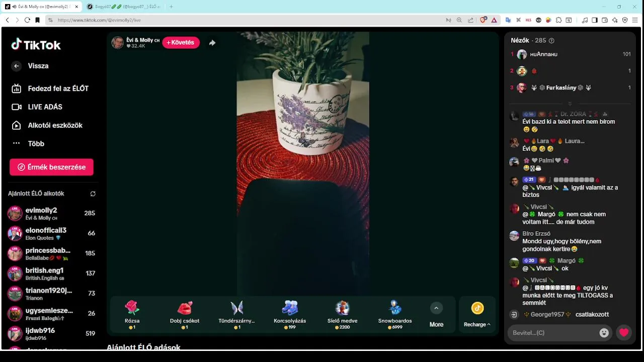Send Tündérszárny gift
This screenshot has height=362, width=644.
(236, 315)
